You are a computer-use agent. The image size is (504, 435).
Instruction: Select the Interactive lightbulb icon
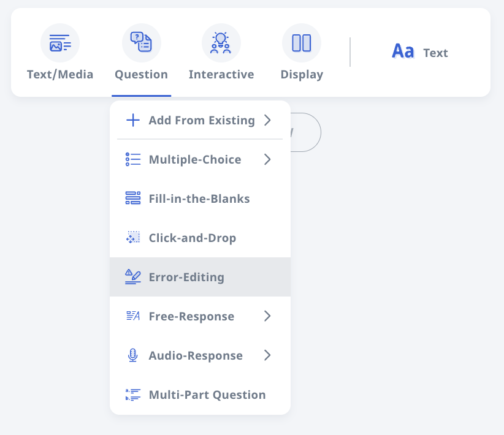(221, 43)
